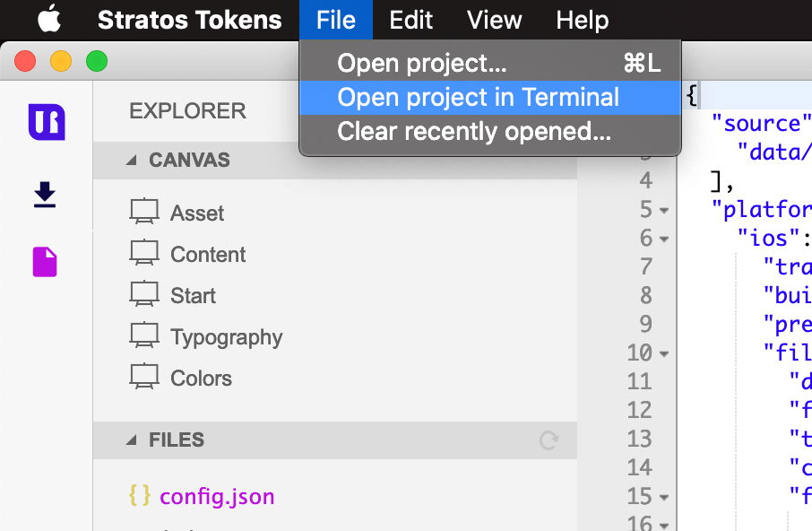Click the easel icon beside Start
The height and width of the screenshot is (531, 812).
click(144, 293)
